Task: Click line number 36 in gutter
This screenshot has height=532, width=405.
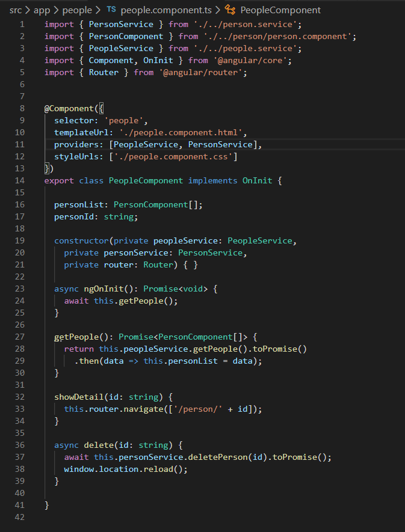Action: (x=20, y=445)
